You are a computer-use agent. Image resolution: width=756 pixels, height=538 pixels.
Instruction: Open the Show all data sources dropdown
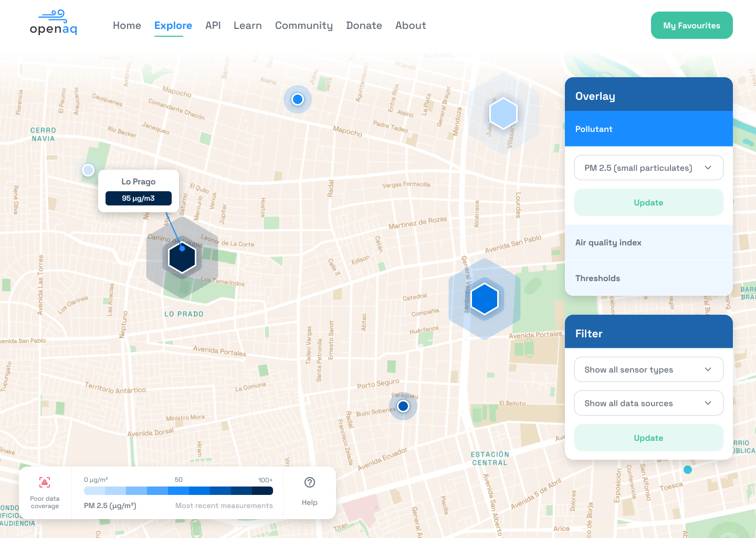click(648, 403)
